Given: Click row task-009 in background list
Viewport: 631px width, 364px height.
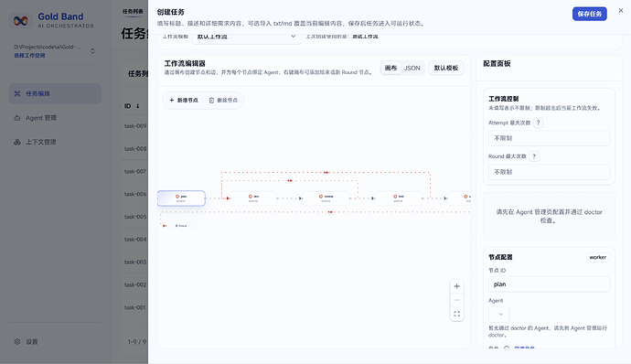Looking at the screenshot, I should pos(135,126).
